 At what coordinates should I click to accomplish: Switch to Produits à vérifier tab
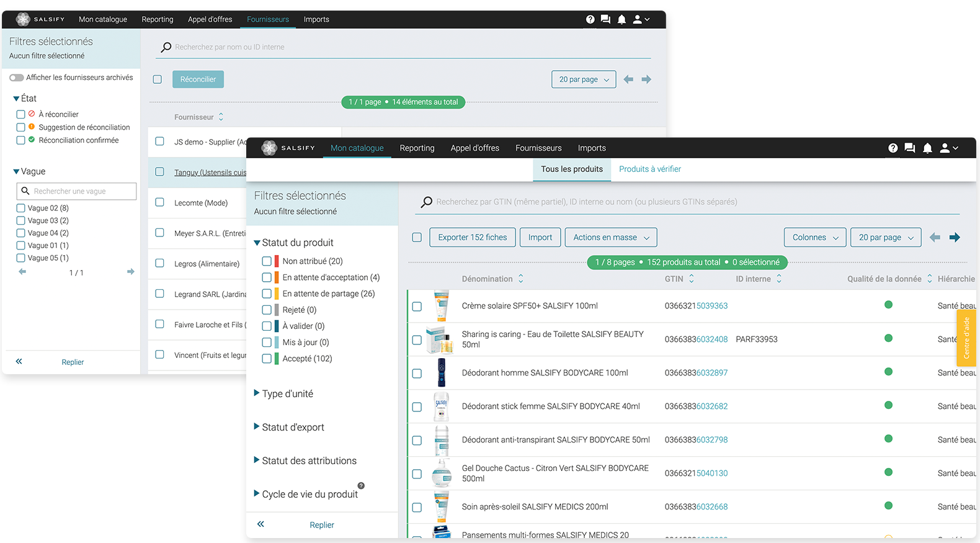coord(650,169)
